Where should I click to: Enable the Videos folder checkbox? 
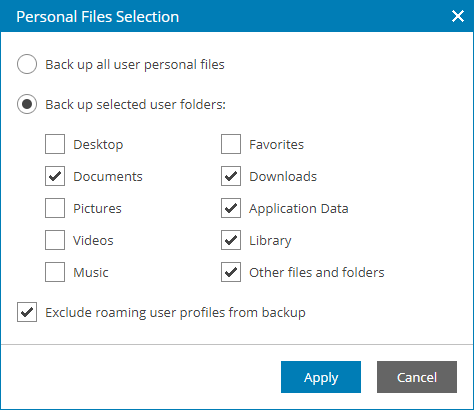click(x=55, y=240)
